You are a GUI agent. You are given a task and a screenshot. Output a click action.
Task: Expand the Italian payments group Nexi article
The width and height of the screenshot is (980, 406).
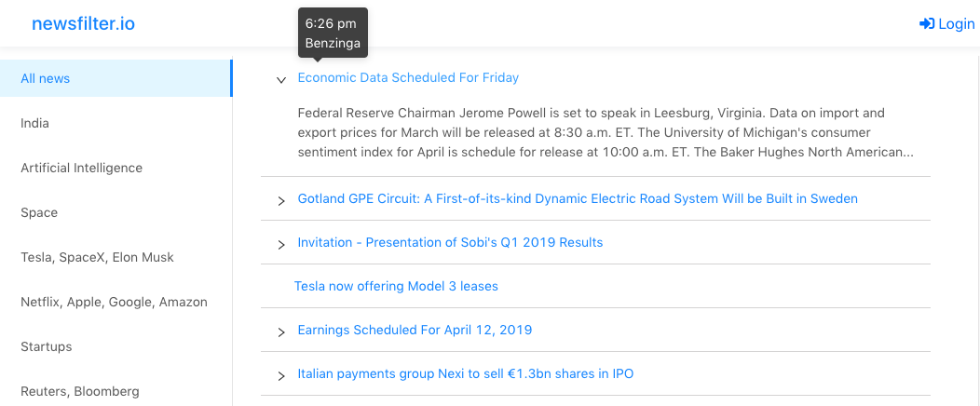pyautogui.click(x=280, y=376)
